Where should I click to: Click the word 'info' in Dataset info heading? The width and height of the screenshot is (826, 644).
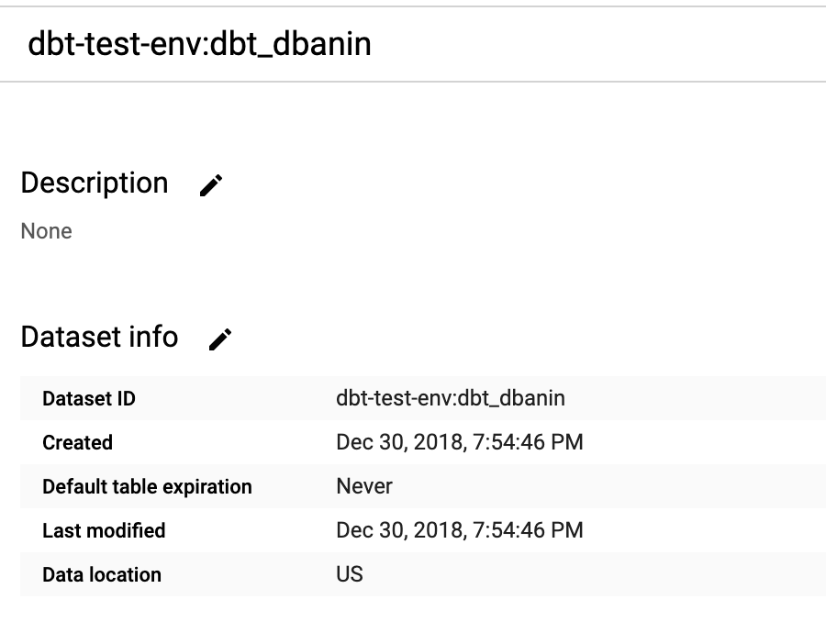156,337
